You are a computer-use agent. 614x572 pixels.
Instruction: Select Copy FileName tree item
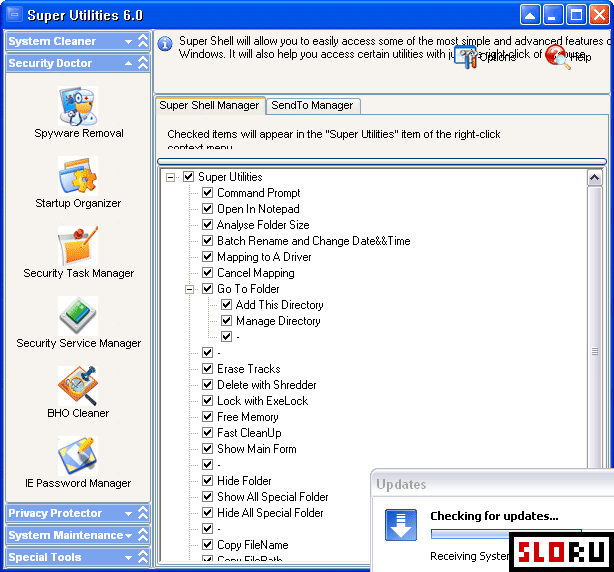point(253,545)
